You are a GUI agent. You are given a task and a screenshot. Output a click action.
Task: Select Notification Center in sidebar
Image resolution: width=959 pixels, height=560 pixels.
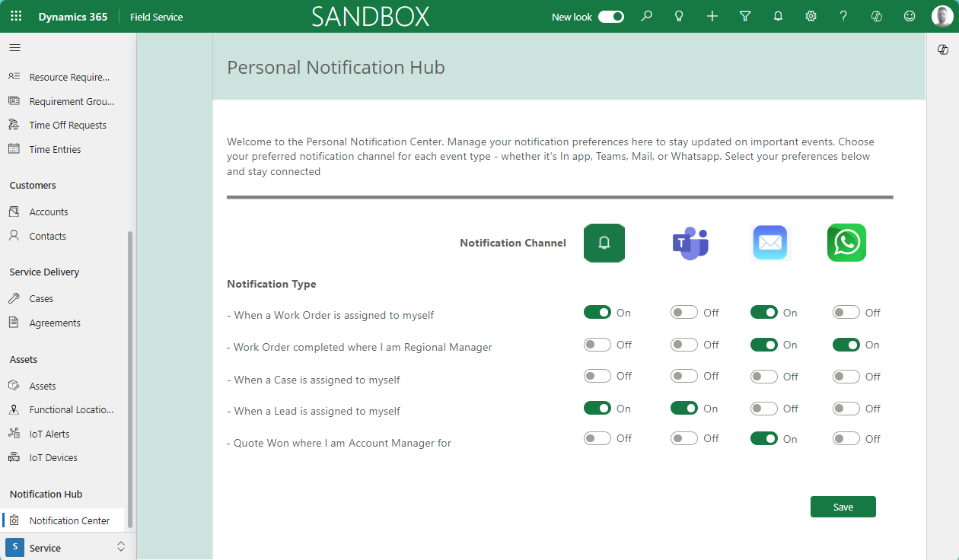pos(62,520)
